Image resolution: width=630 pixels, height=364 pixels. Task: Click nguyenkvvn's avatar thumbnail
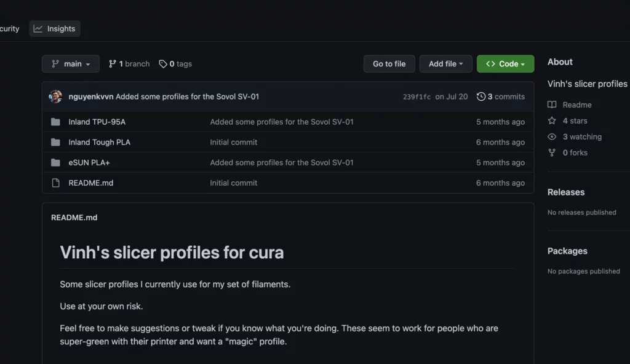pos(55,96)
